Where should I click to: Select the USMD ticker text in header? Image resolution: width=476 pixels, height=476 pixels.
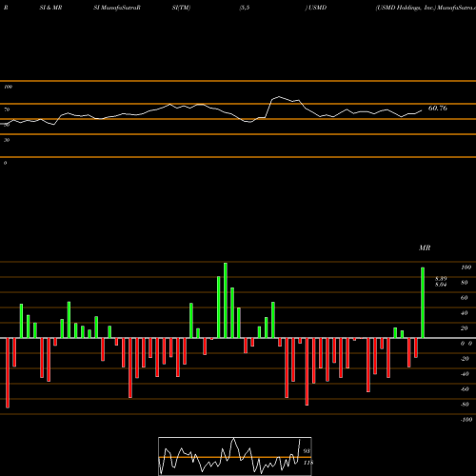[x=317, y=8]
